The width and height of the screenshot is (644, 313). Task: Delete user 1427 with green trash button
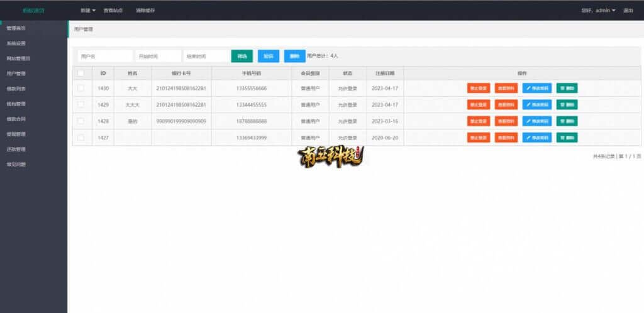click(567, 138)
